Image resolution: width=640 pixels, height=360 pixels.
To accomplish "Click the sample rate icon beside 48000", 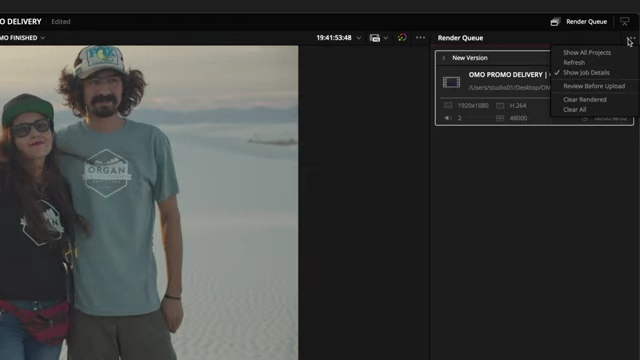I will (x=500, y=118).
